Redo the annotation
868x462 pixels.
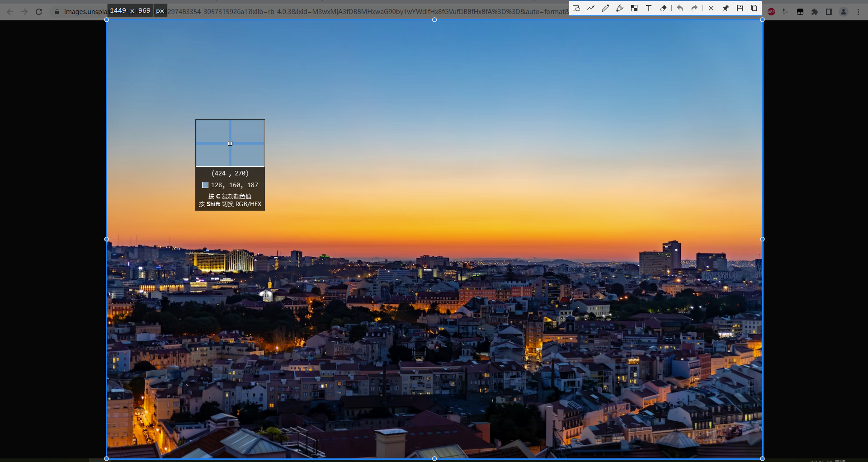(x=694, y=8)
